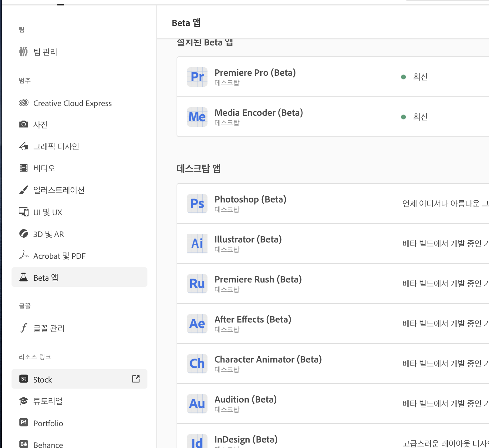Click the team management people icon
This screenshot has width=489, height=448.
[23, 52]
